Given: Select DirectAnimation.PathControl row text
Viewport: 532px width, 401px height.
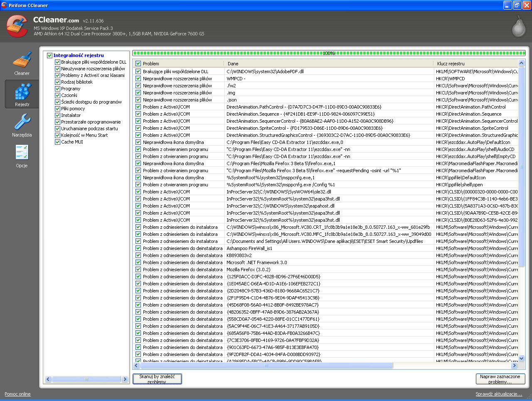Looking at the screenshot, I should pos(304,107).
